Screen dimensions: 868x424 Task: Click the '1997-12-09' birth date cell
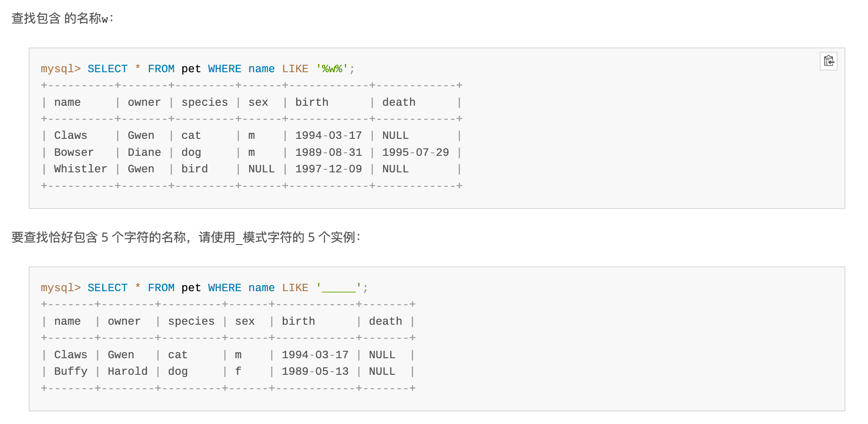[328, 169]
